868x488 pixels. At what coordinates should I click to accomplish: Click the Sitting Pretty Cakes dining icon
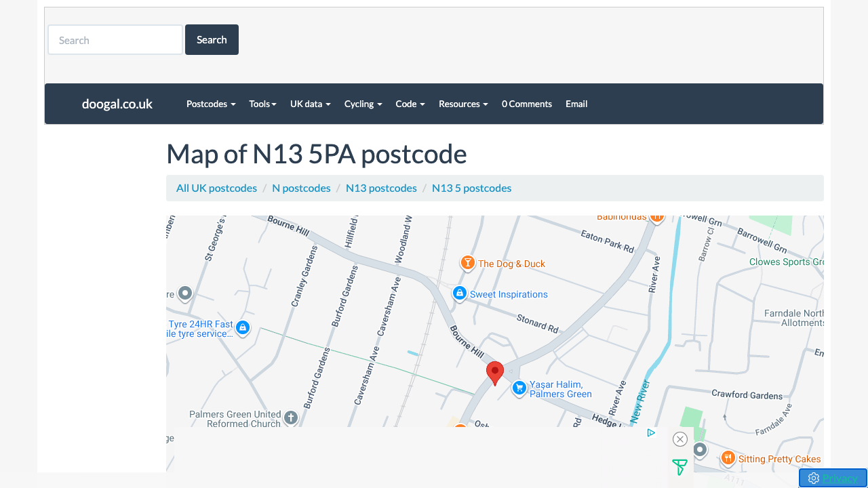pos(728,458)
